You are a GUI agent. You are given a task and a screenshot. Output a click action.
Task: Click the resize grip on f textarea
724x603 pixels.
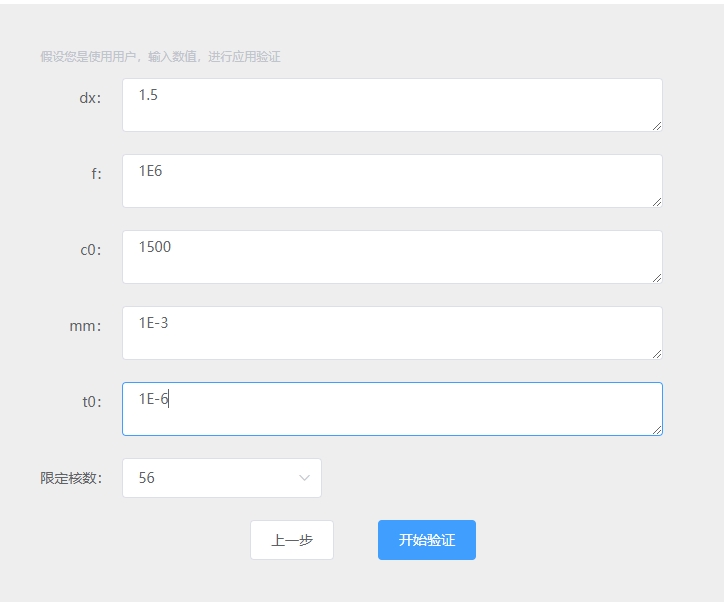(x=656, y=201)
